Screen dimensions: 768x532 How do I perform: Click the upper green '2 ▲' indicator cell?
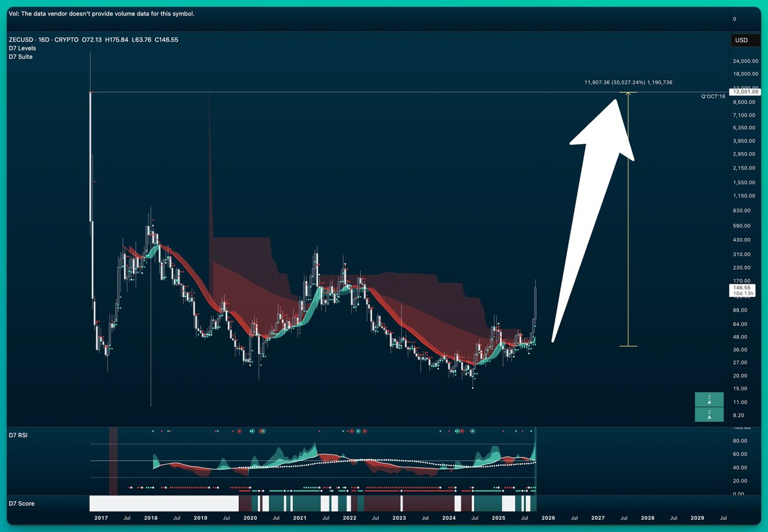[709, 399]
